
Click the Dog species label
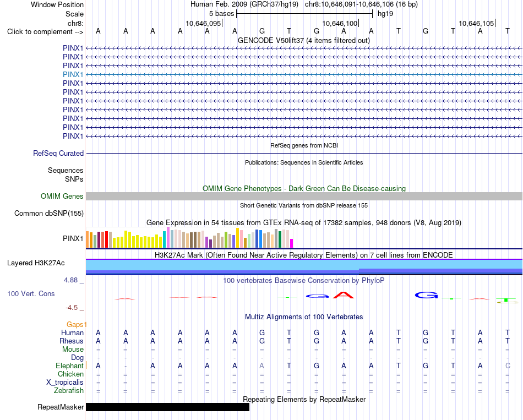[78, 358]
